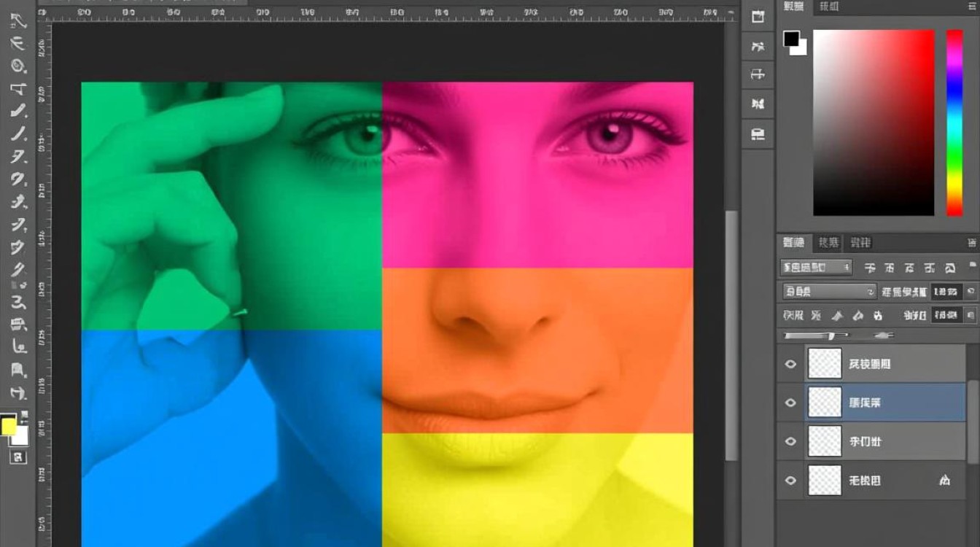Switch to the third tab of the layers panel group
This screenshot has height=547, width=980.
click(x=860, y=243)
